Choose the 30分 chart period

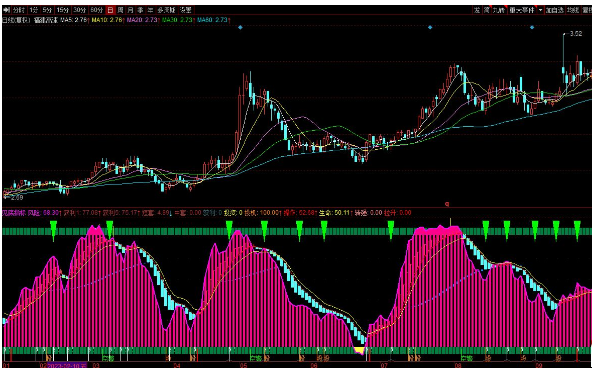click(x=80, y=9)
